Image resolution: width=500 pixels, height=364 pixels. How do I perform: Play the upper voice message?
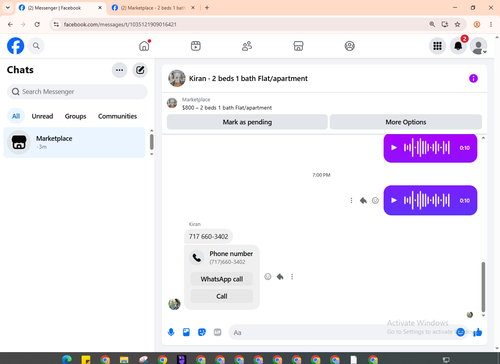tap(394, 147)
